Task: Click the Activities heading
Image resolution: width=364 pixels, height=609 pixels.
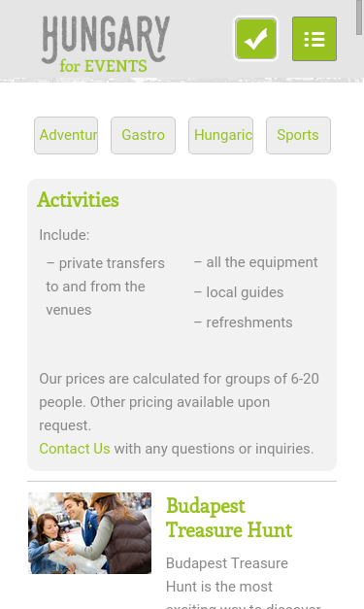Action: pyautogui.click(x=78, y=200)
